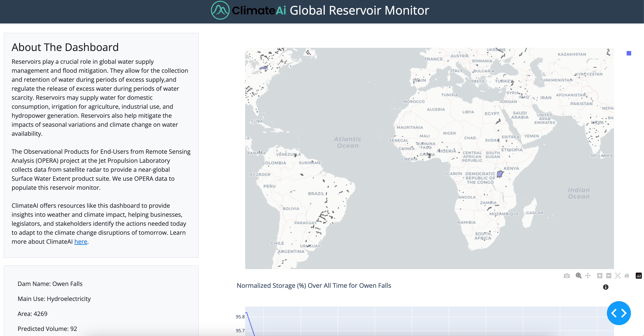Viewport: 644px width, 336px height.
Task: Click the 95.8 y-axis tick label
Action: click(x=240, y=317)
